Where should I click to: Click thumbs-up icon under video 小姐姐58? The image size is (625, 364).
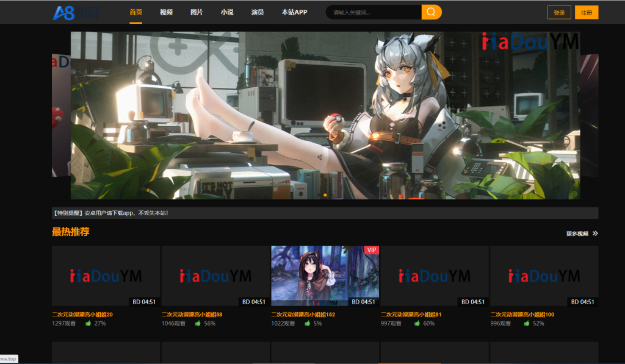(198, 324)
